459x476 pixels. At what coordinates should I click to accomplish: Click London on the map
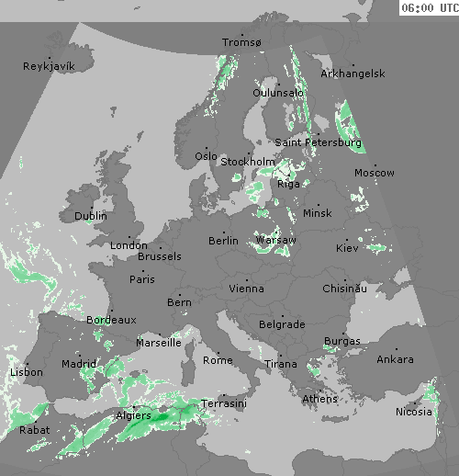click(129, 245)
